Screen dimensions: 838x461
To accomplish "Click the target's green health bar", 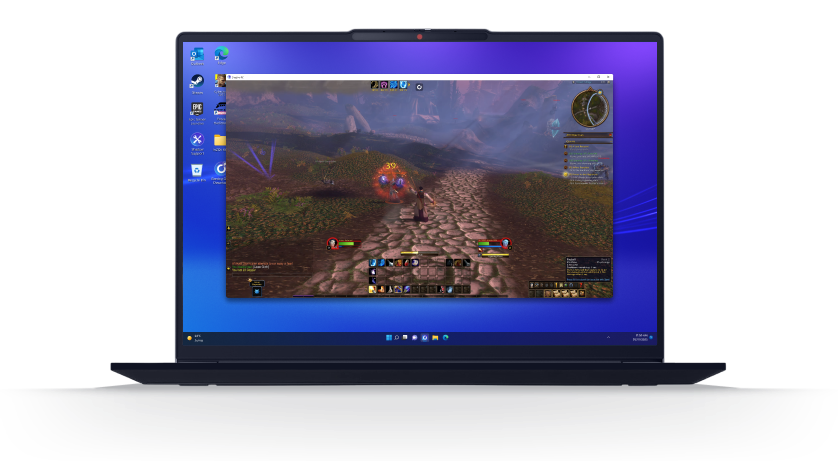I will pyautogui.click(x=483, y=243).
